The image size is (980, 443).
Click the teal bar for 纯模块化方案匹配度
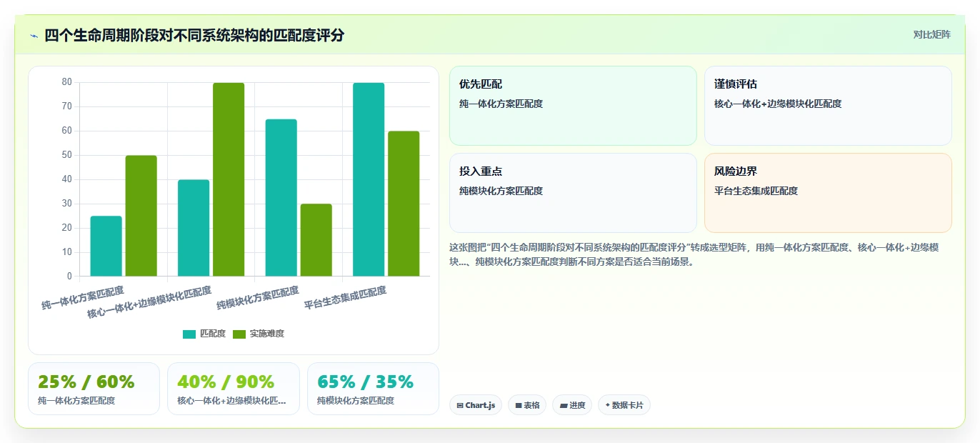click(x=281, y=198)
